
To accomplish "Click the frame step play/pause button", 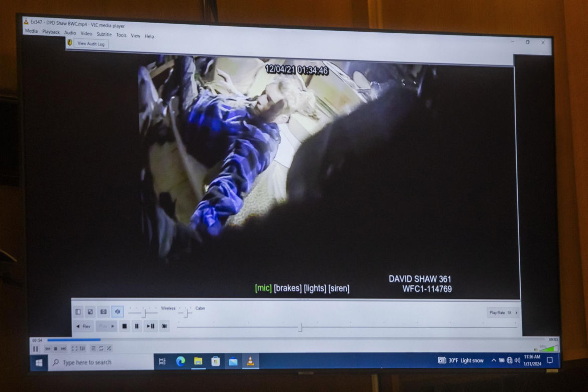I will coord(150,326).
